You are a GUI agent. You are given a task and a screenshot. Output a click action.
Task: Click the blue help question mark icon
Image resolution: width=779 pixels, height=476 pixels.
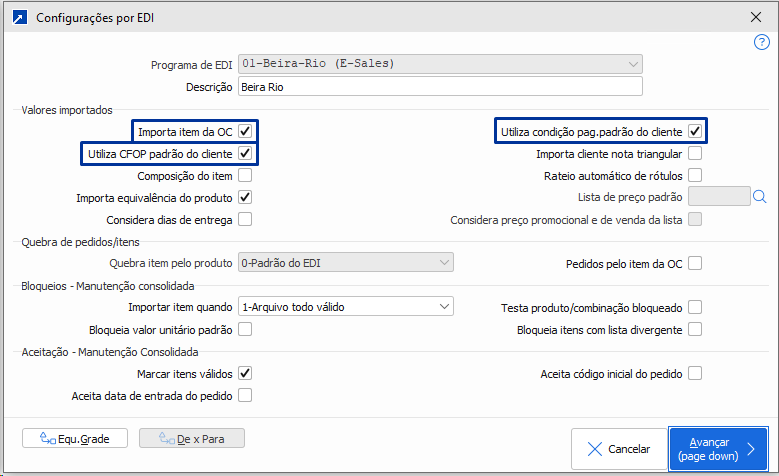coord(761,42)
